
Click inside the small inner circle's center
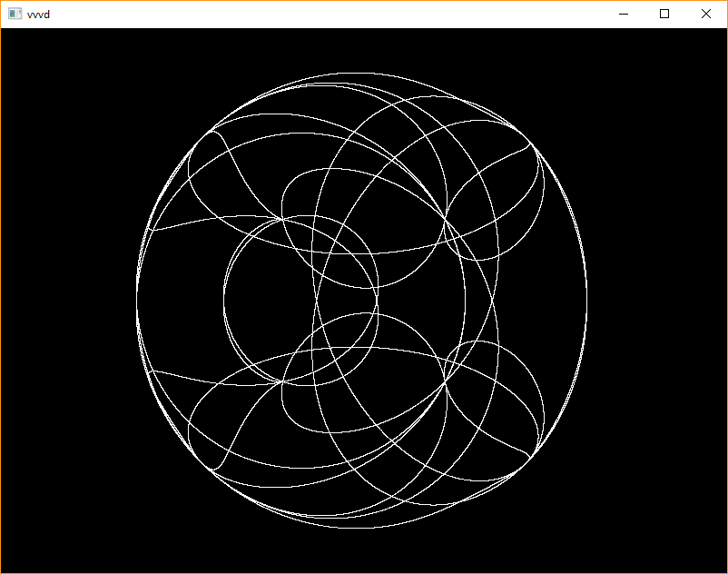click(300, 298)
